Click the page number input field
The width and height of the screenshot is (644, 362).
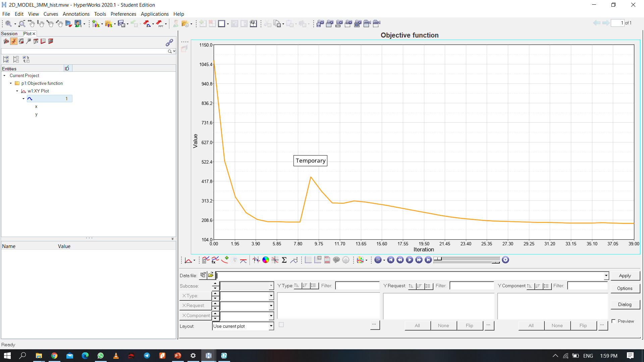click(x=618, y=23)
